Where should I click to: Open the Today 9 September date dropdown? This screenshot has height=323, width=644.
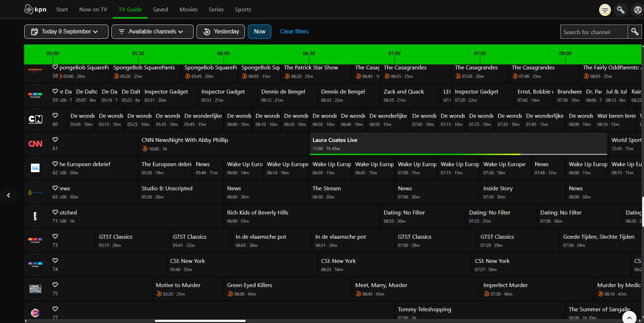[66, 32]
